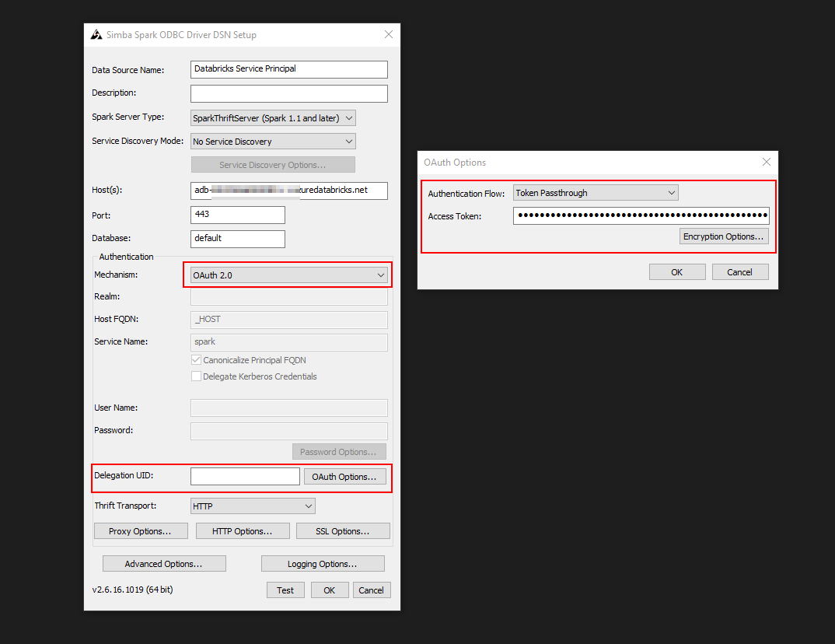The width and height of the screenshot is (835, 644).
Task: Open the Proxy Options dialog
Action: (x=142, y=531)
